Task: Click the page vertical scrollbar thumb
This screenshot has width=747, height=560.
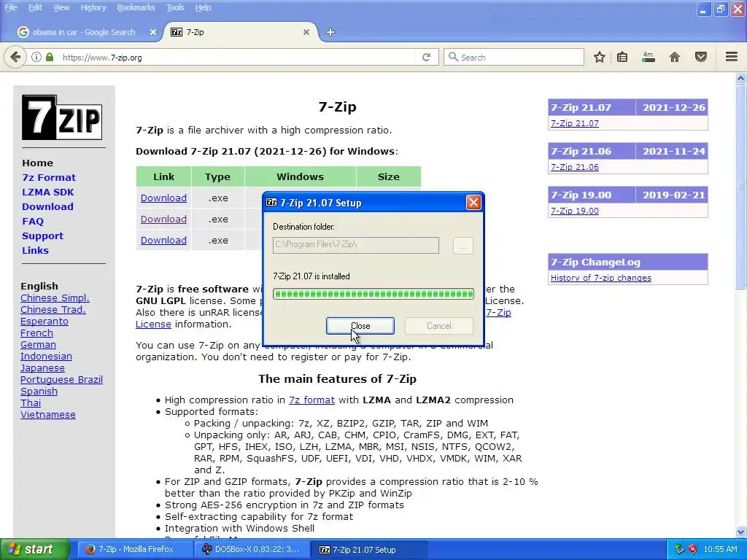Action: pos(740,187)
